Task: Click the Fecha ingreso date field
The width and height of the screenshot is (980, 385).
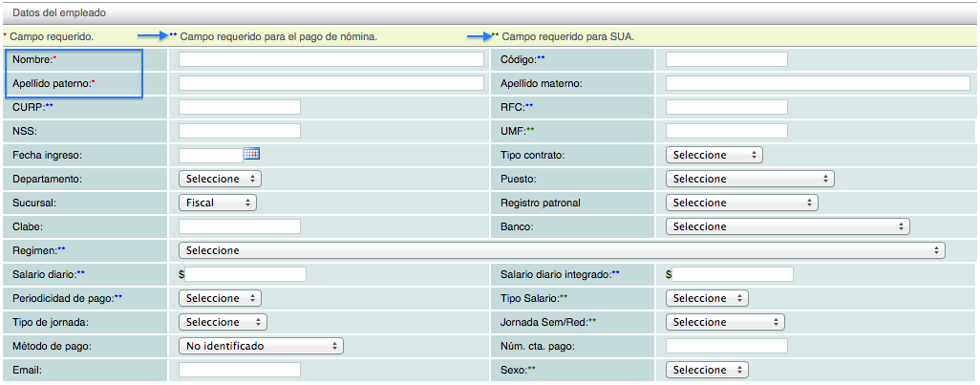Action: click(x=210, y=155)
